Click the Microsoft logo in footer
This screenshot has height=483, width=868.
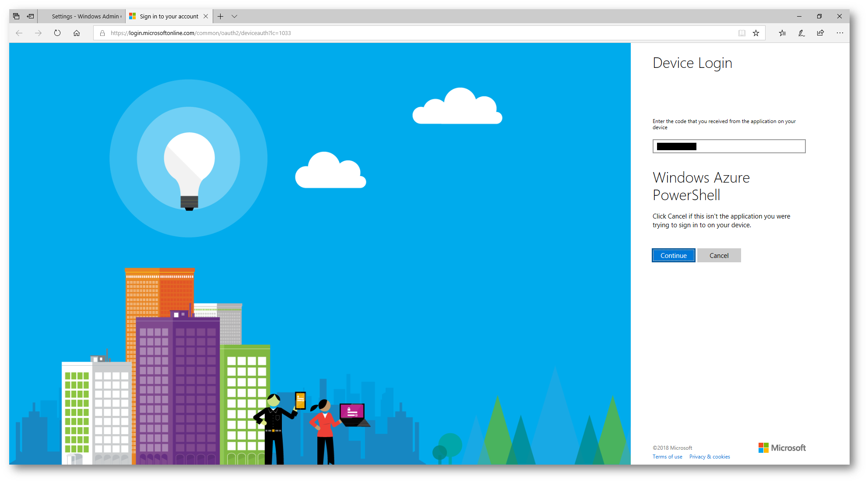point(782,448)
